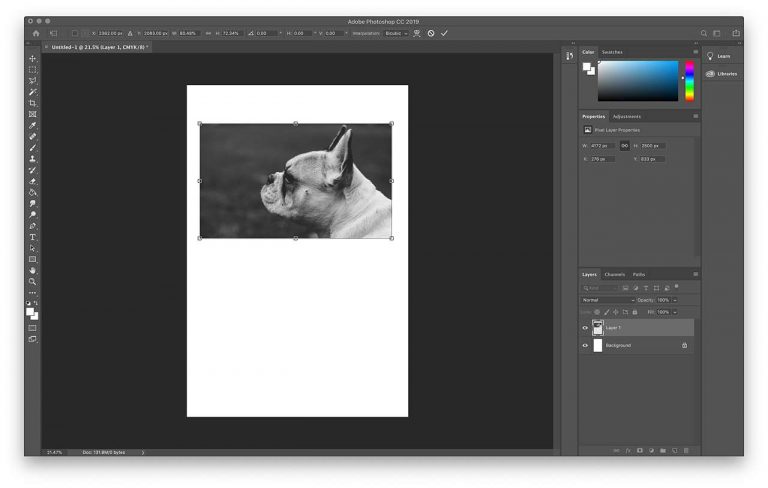Open the search icon in options bar
The width and height of the screenshot is (768, 488).
pos(704,33)
